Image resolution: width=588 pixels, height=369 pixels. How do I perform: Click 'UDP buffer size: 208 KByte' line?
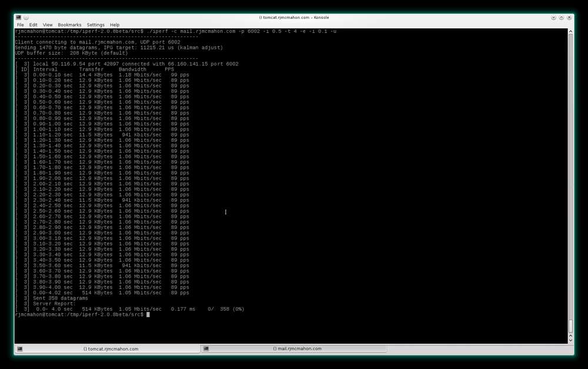[71, 53]
